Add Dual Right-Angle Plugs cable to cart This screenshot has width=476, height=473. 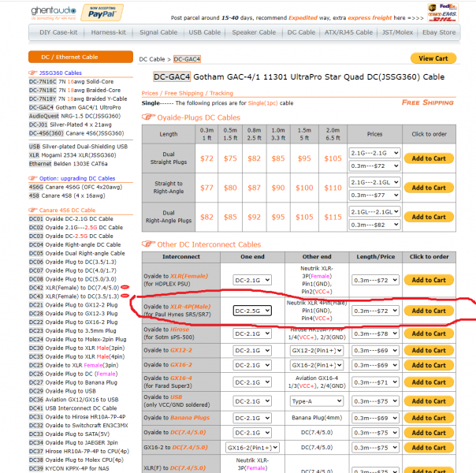click(x=429, y=217)
